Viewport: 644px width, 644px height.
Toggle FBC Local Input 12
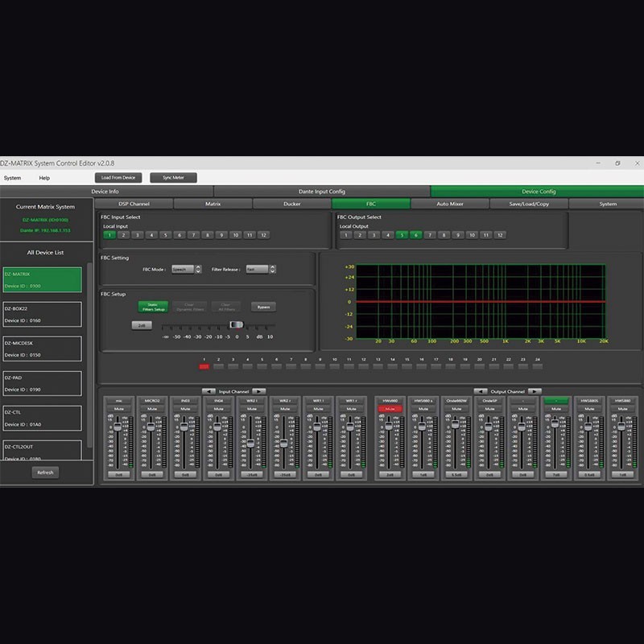tap(264, 235)
